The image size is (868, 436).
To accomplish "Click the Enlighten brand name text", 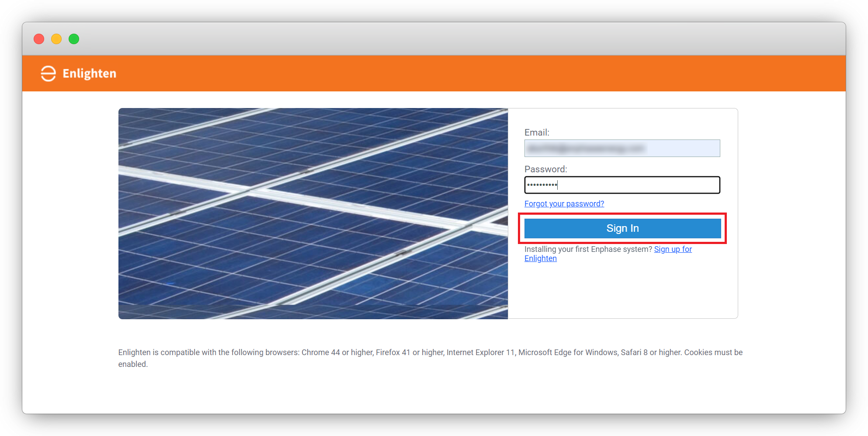I will (90, 73).
